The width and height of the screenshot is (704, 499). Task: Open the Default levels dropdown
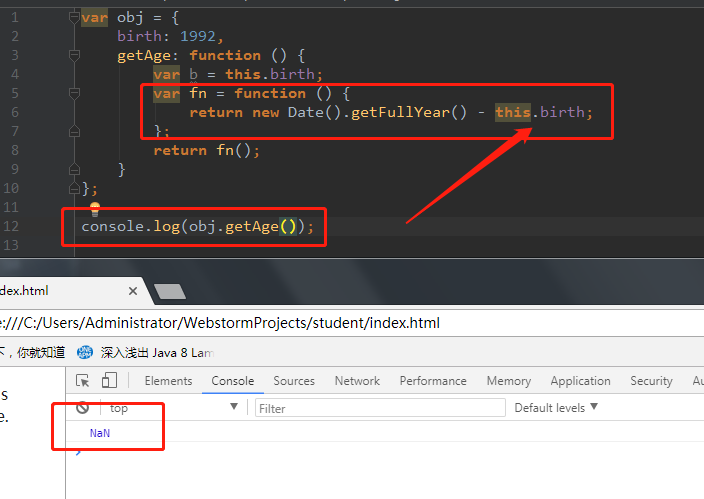pos(556,408)
